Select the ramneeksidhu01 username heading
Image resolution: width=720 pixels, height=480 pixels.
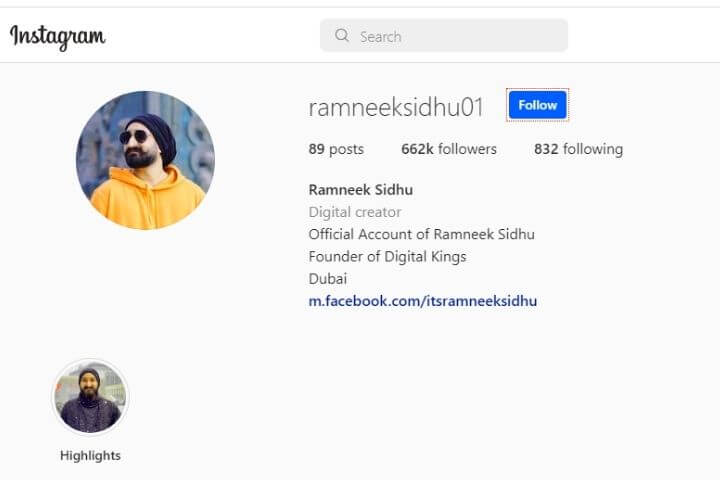(396, 107)
